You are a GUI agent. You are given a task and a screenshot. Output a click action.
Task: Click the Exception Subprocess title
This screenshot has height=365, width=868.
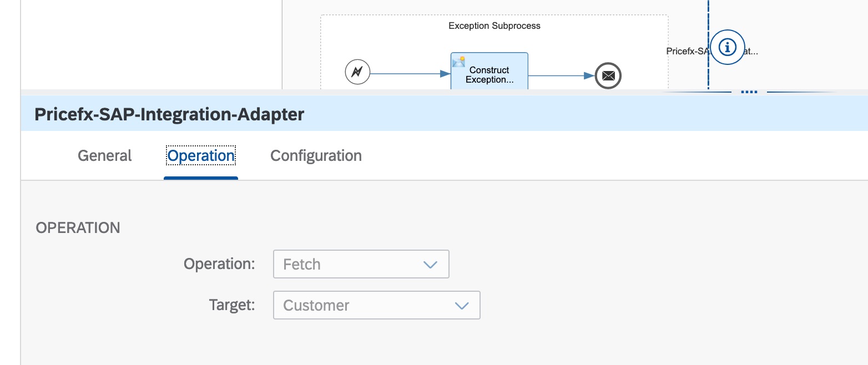[x=494, y=26]
